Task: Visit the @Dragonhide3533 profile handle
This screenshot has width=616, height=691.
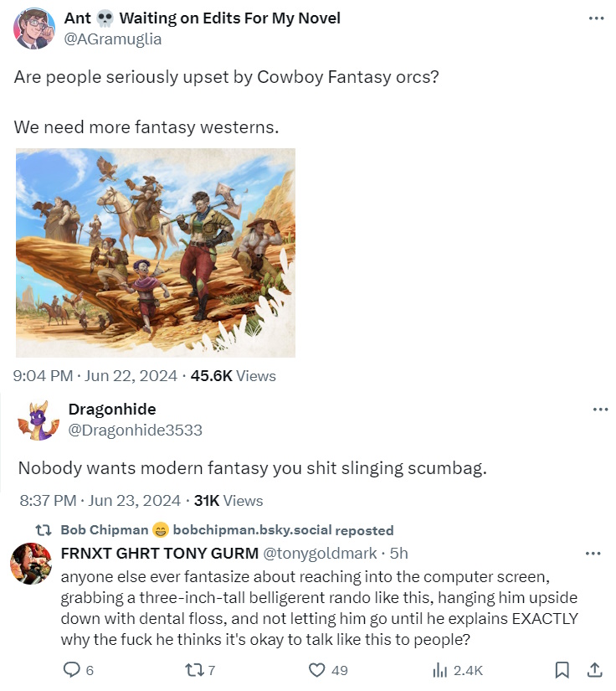Action: tap(135, 431)
